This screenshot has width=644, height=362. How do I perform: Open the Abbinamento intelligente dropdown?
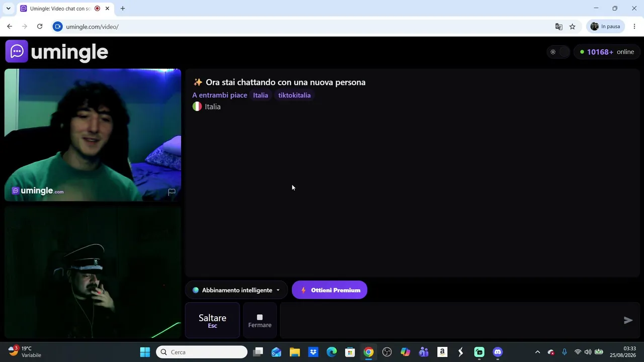pos(236,290)
